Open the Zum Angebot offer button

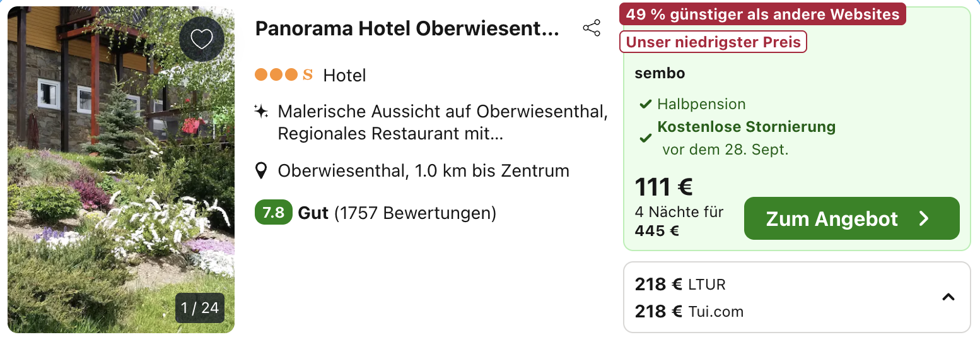[852, 218]
